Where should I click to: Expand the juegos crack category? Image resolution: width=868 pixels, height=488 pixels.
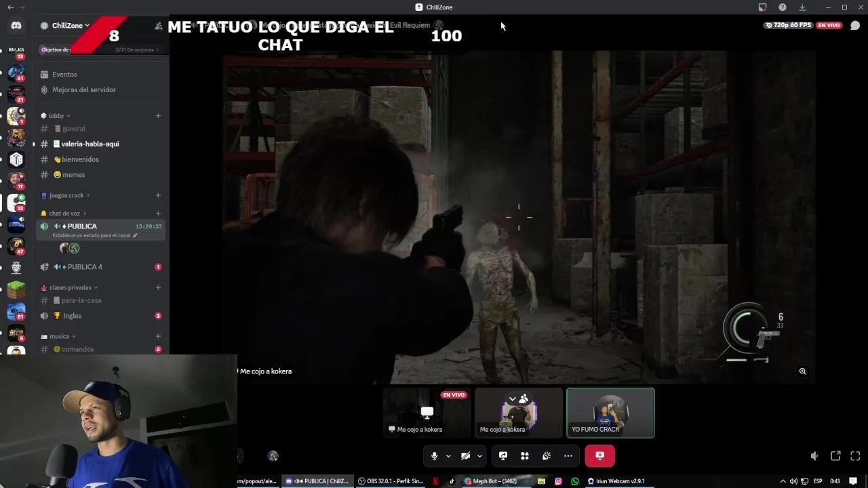tap(66, 195)
